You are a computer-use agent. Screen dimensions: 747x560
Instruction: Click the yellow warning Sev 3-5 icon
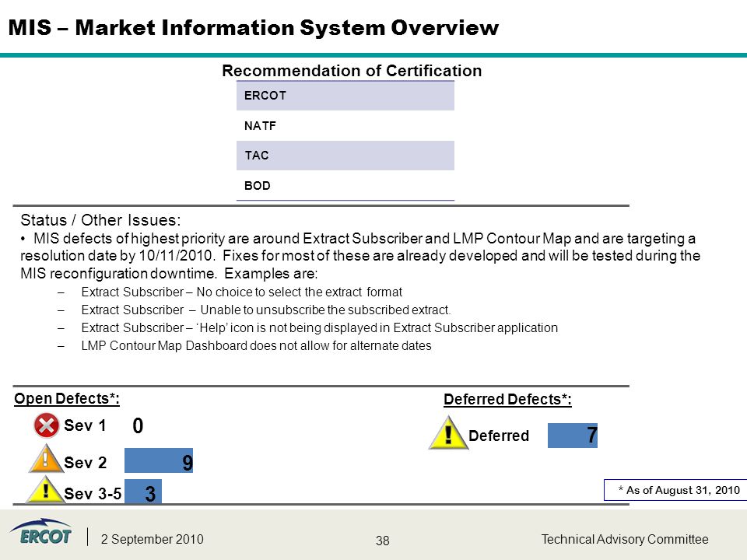tap(45, 489)
